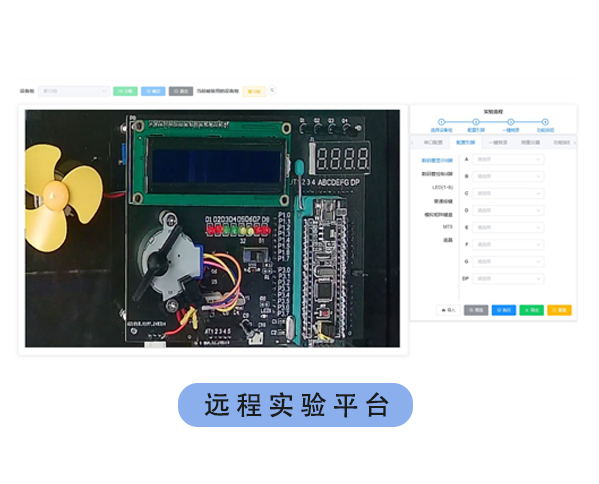Click the circuit board live video view
Image resolution: width=599 pixels, height=484 pixels.
pyautogui.click(x=212, y=228)
